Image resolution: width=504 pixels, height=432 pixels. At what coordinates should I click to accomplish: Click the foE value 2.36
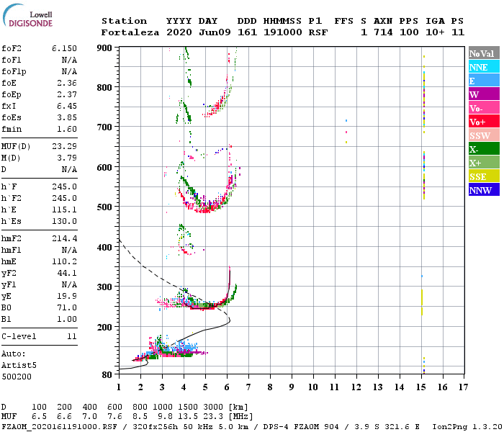pos(67,83)
